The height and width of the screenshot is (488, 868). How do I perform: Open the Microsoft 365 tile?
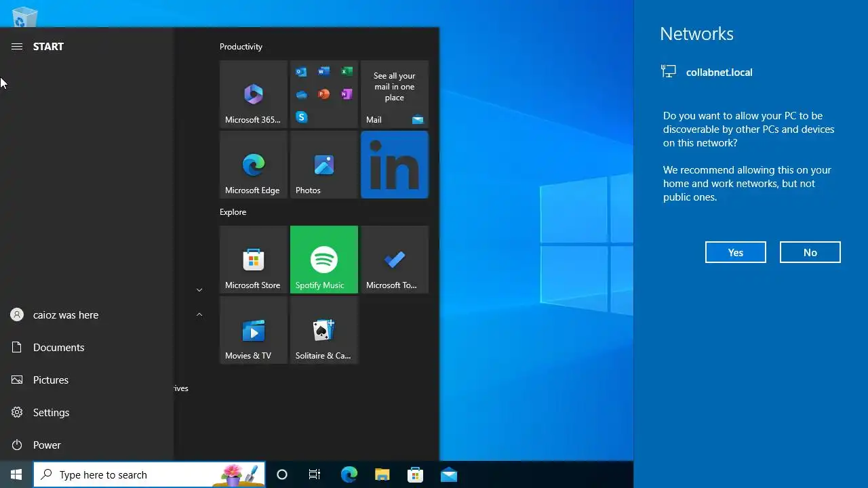(x=254, y=94)
